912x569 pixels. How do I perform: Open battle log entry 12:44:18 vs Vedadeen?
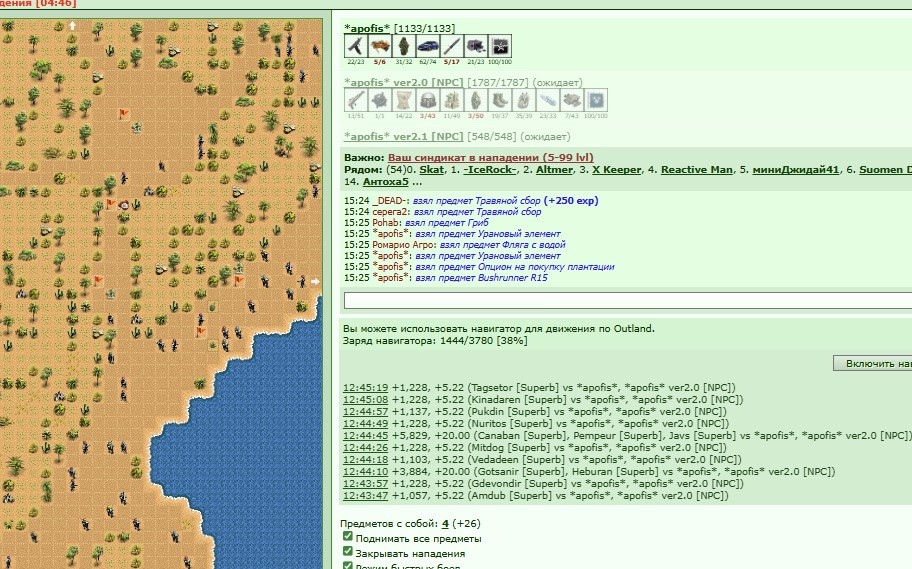[x=365, y=460]
